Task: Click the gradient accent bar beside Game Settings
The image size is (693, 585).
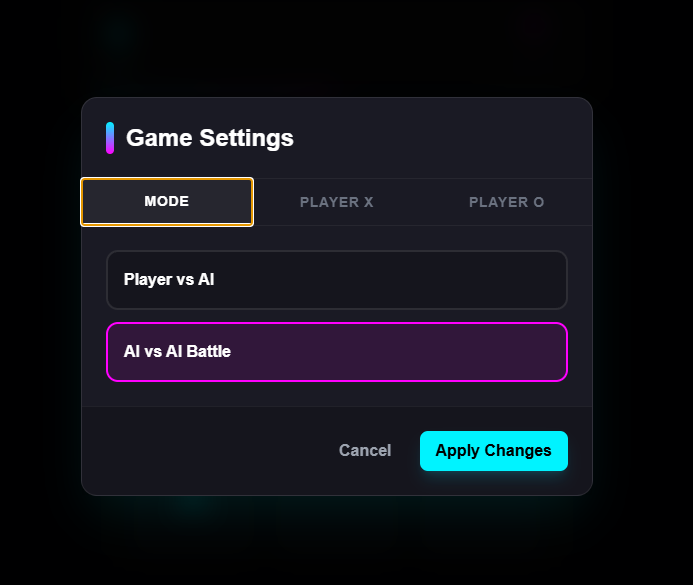Action: [x=110, y=138]
